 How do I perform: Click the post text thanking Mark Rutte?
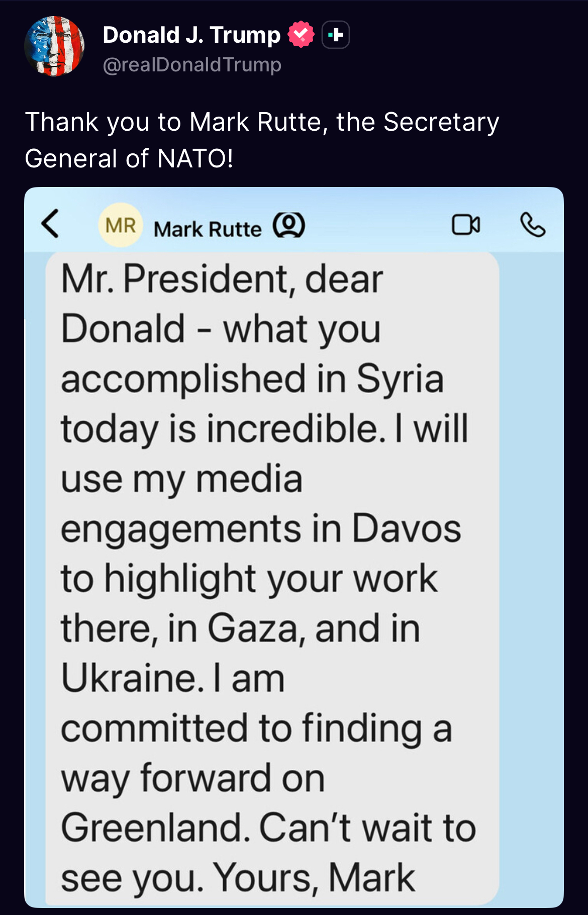click(261, 140)
